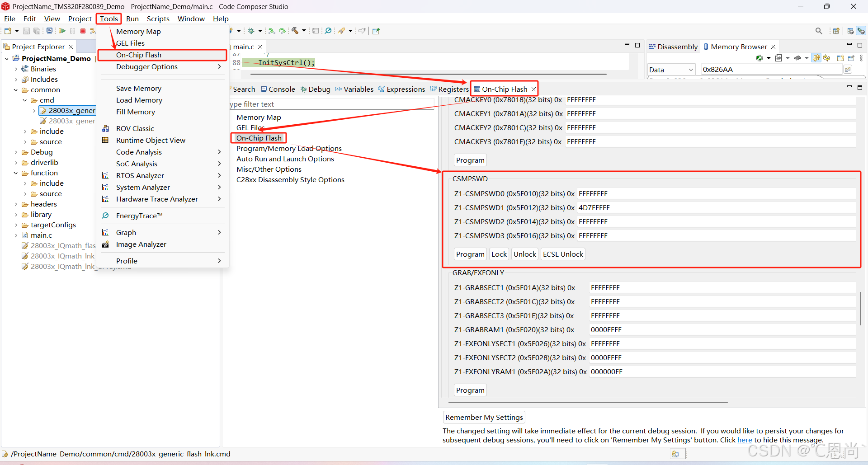Click the Suspend debug icon
This screenshot has height=465, width=868.
coord(73,31)
